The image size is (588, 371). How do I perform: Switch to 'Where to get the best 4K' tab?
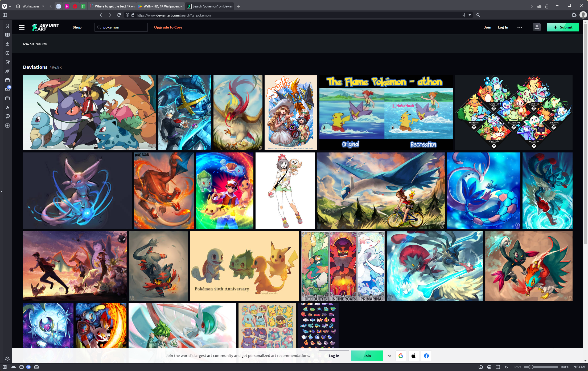point(112,6)
